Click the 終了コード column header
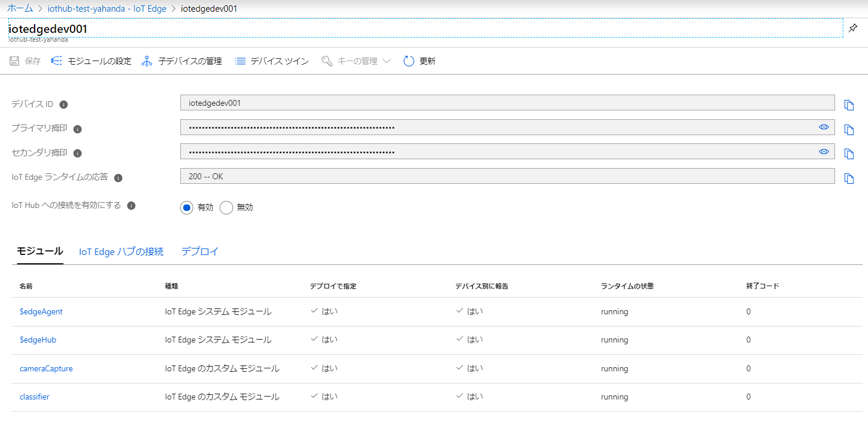The image size is (868, 433). pyautogui.click(x=763, y=286)
